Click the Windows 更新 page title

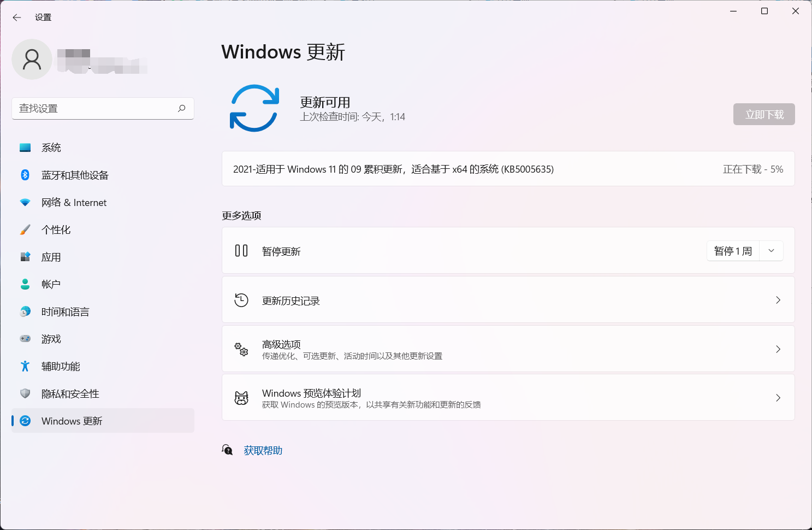tap(283, 52)
